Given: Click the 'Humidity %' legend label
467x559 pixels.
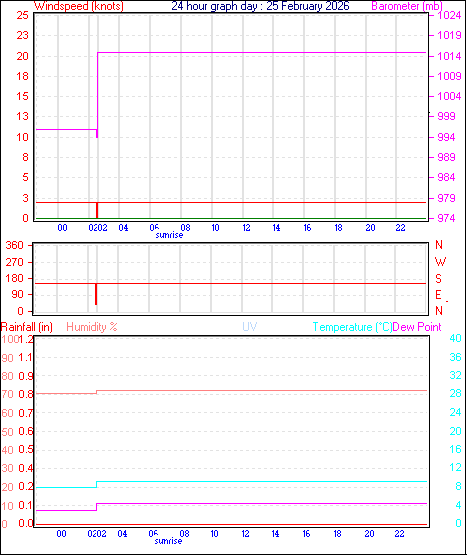Looking at the screenshot, I should pyautogui.click(x=92, y=327).
